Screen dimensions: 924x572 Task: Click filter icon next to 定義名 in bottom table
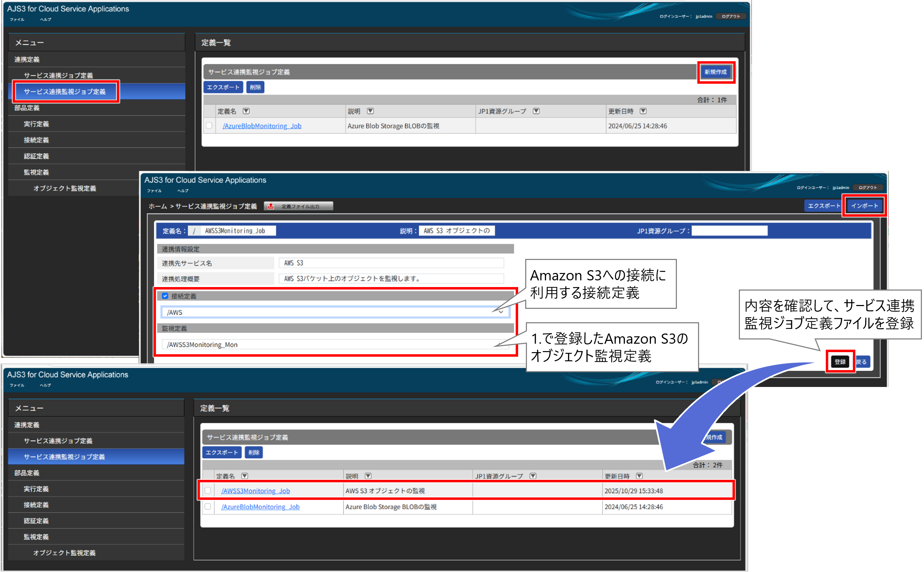(x=245, y=476)
